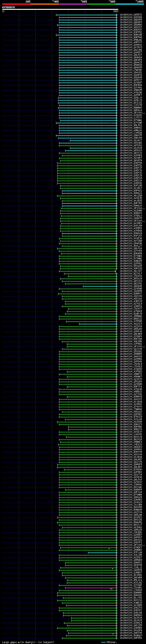Select label UniRef100_Q3KRR4
Viewport: 146px width, 644px height.
pyautogui.click(x=131, y=628)
